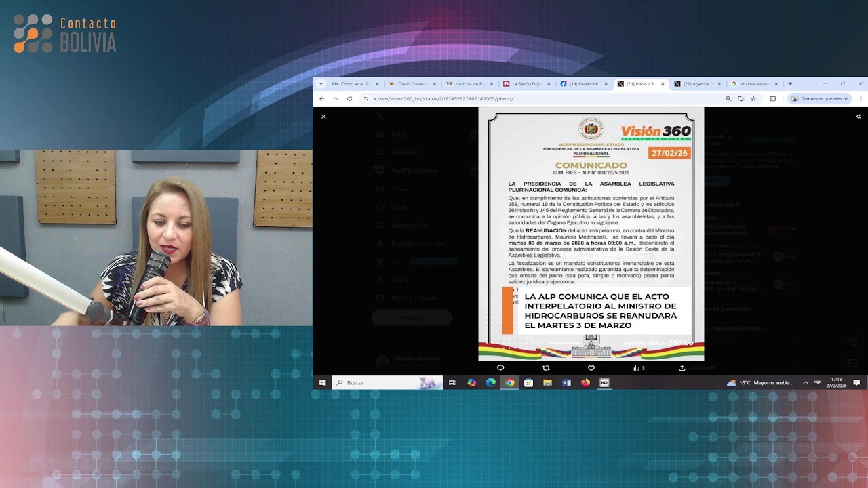Open Microsoft Store from the taskbar

528,382
